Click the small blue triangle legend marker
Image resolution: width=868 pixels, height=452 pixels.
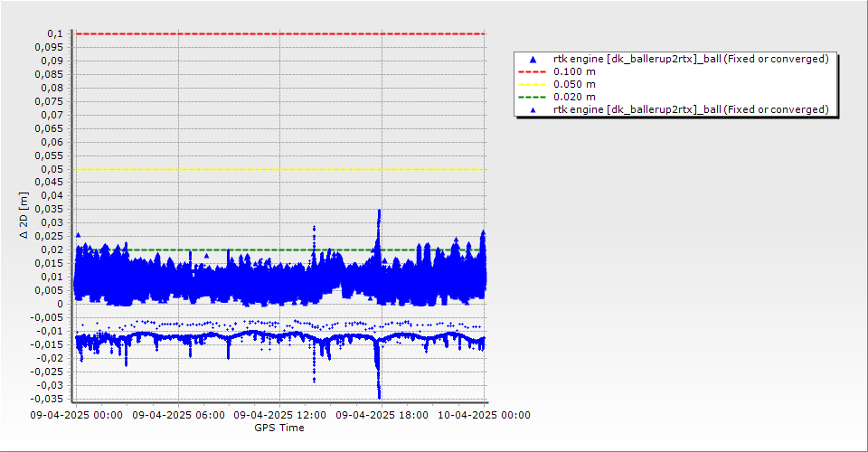[x=533, y=110]
